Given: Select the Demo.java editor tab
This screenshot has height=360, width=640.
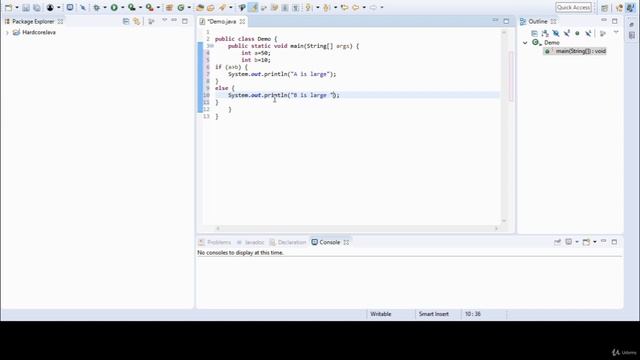Looking at the screenshot, I should tap(222, 21).
